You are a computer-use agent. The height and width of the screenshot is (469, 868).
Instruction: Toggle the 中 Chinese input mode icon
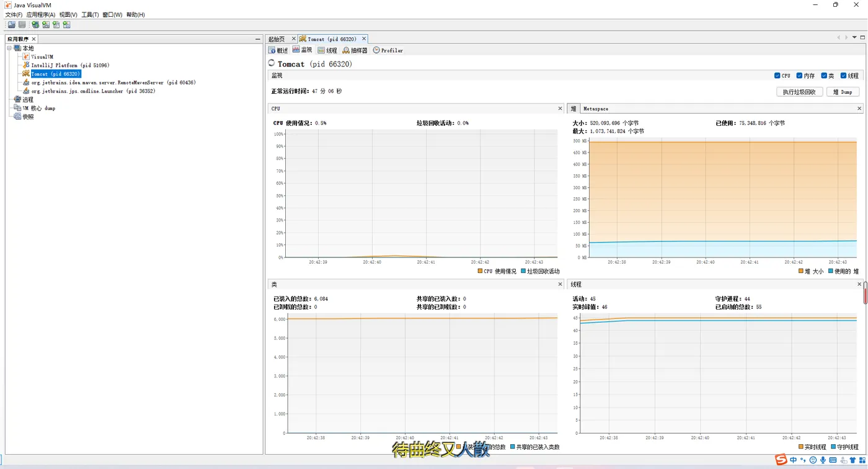click(x=794, y=460)
